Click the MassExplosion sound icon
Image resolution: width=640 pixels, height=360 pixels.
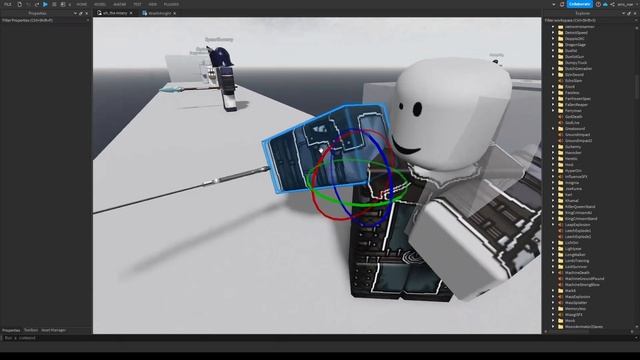[x=560, y=297]
